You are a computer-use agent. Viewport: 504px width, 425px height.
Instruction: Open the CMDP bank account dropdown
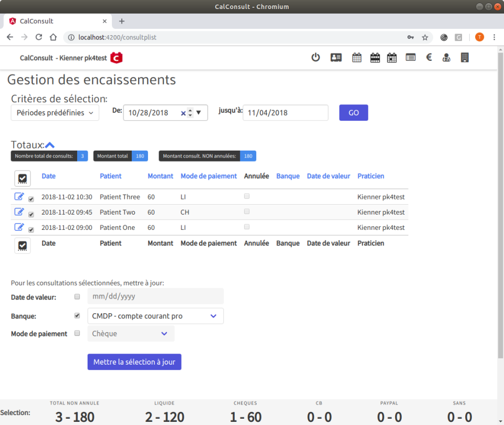point(155,316)
